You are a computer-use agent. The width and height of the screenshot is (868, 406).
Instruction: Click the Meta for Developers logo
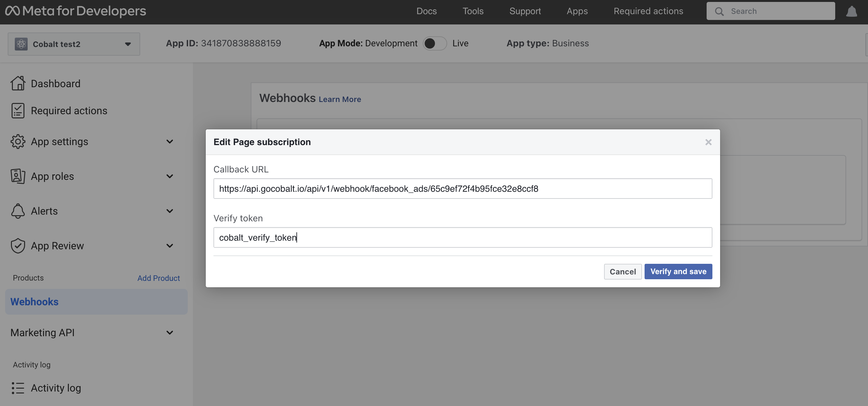pyautogui.click(x=75, y=11)
